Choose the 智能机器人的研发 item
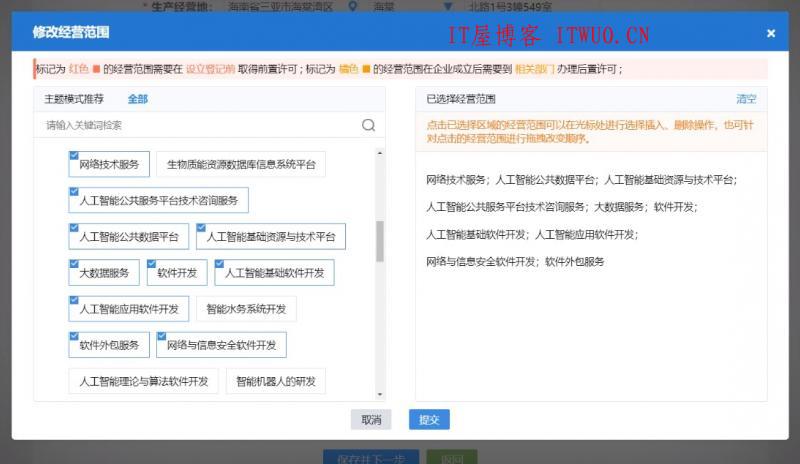This screenshot has width=800, height=464. [275, 381]
